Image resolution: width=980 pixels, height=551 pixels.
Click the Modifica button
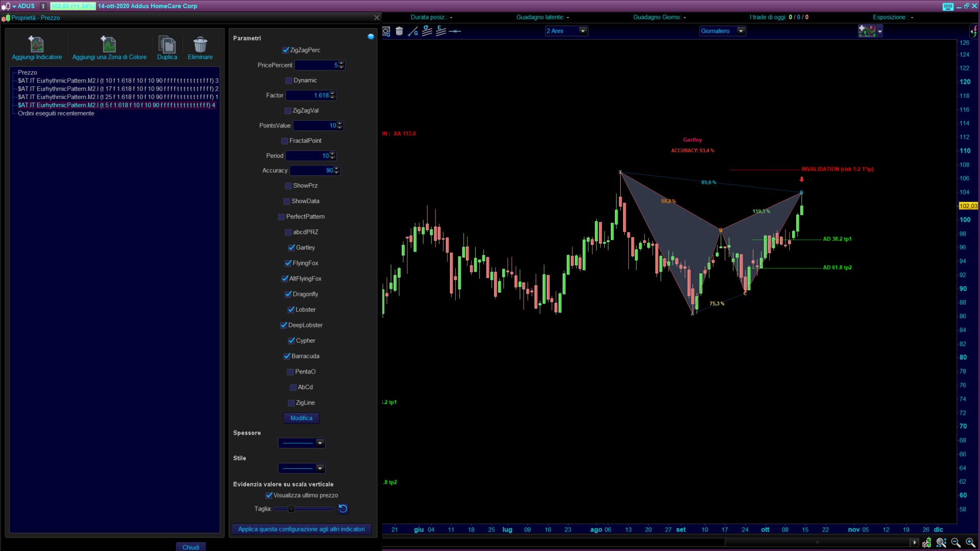tap(301, 418)
